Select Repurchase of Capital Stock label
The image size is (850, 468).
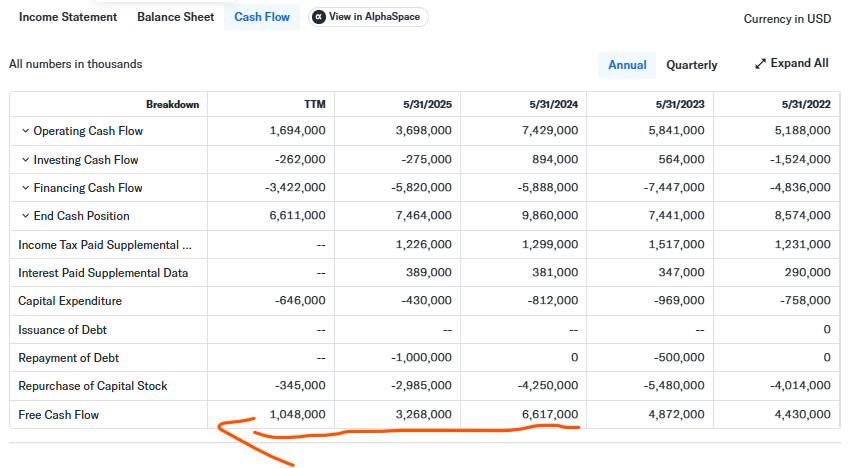[93, 386]
